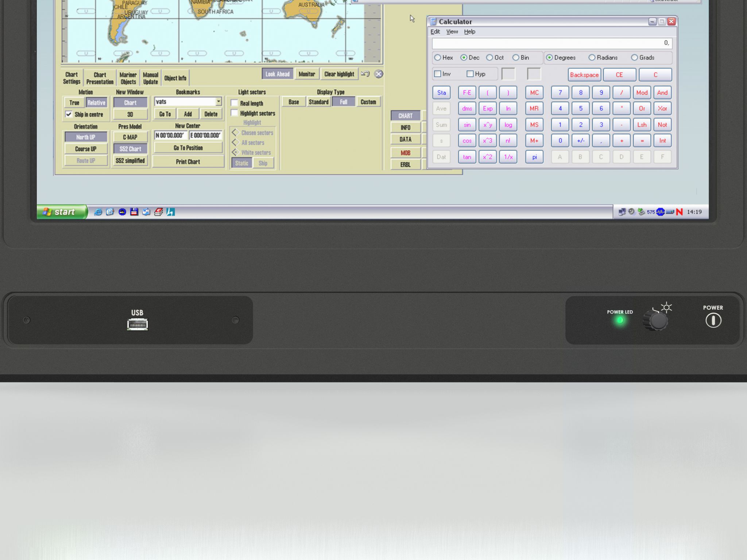Check the Inv checkbox in Calculator
Screen dimensions: 747x560
pyautogui.click(x=438, y=74)
